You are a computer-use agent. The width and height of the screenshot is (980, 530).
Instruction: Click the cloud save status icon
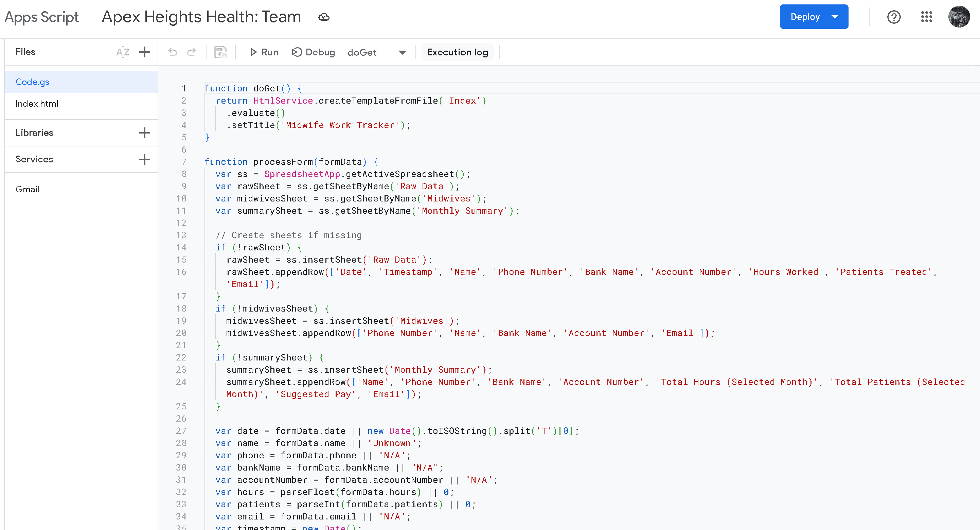click(x=324, y=17)
